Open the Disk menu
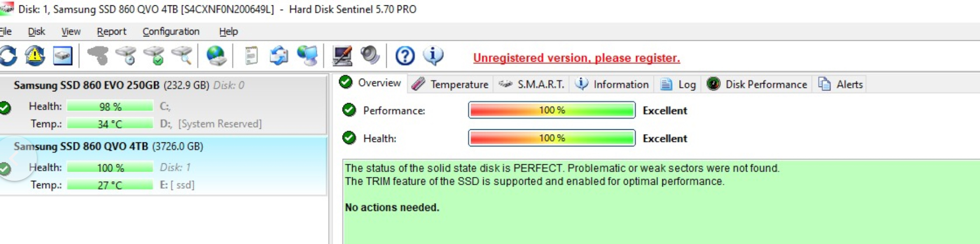 (36, 32)
